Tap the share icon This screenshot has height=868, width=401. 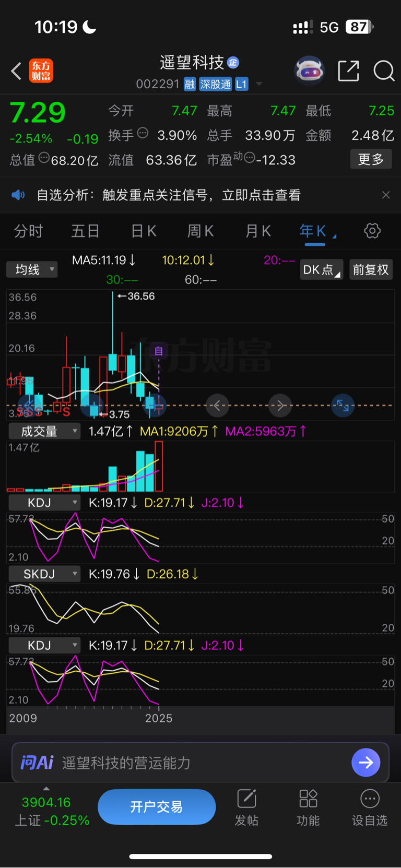(348, 70)
